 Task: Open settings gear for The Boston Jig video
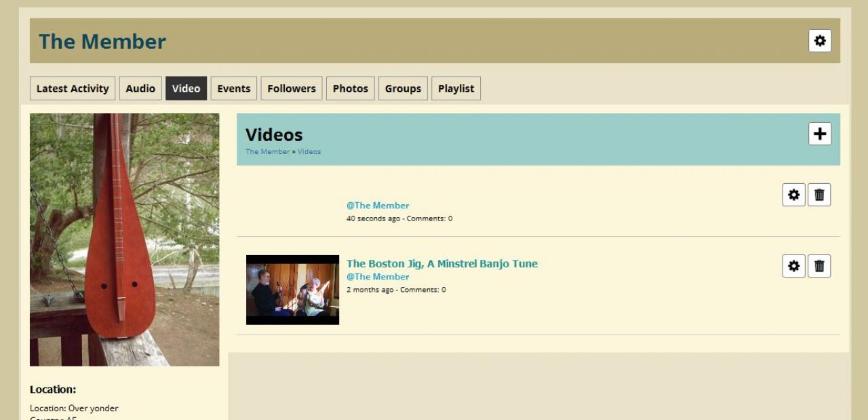point(793,266)
